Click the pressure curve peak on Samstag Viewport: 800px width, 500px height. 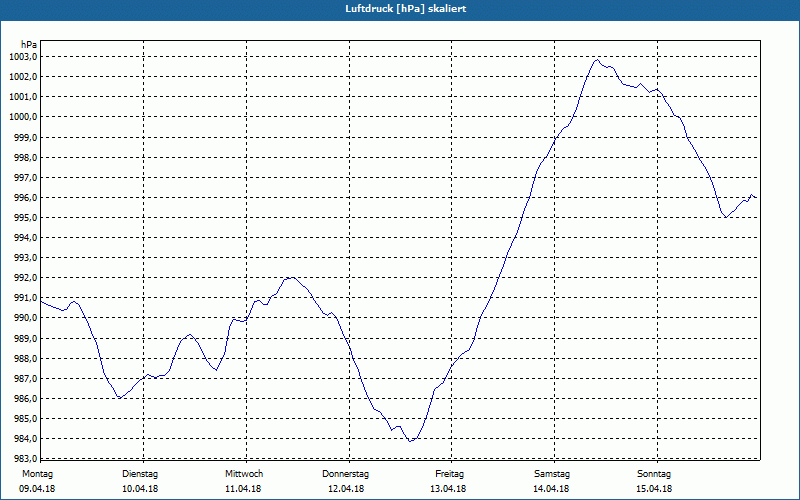pyautogui.click(x=596, y=60)
